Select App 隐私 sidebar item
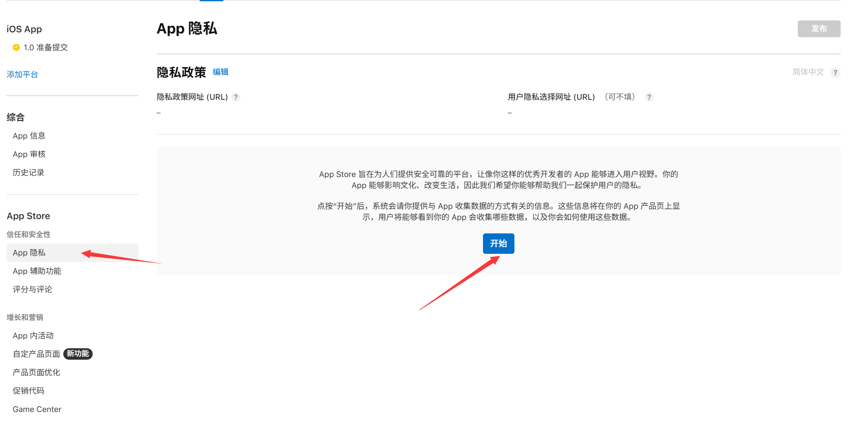This screenshot has width=868, height=421. point(29,253)
